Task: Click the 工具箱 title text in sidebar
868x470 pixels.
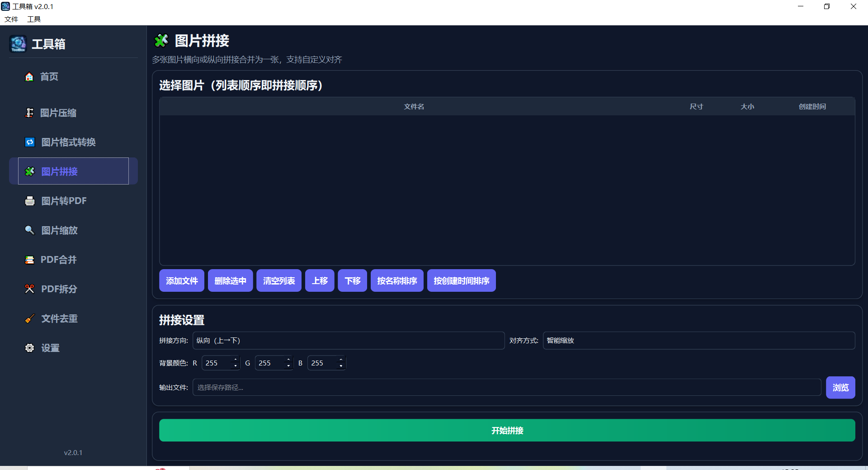Action: pos(48,44)
